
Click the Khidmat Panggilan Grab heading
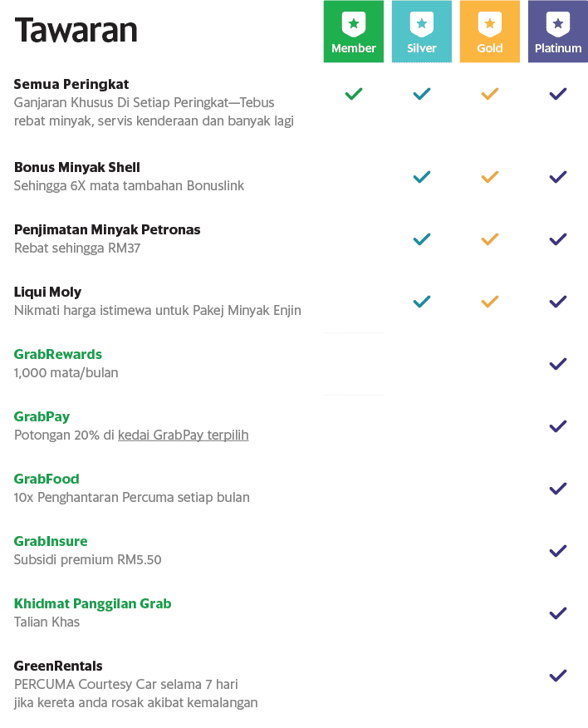click(93, 603)
